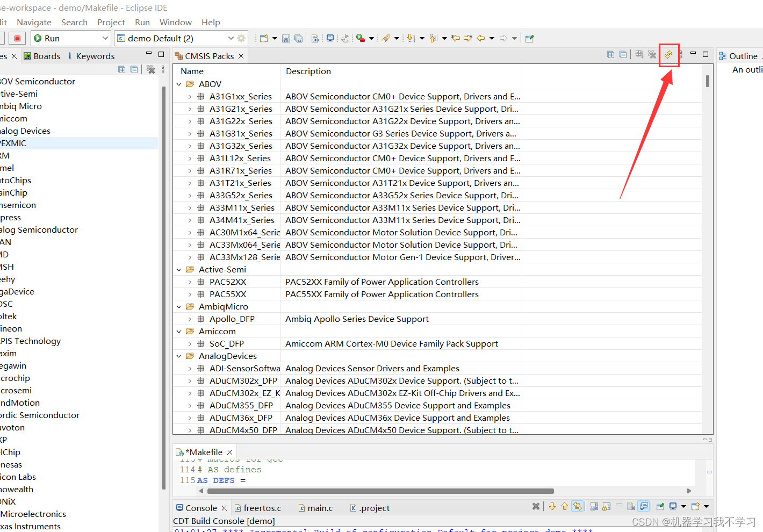Open a Terminal via monitor toolbar icon
Viewport: 763px width, 532px height.
click(330, 38)
